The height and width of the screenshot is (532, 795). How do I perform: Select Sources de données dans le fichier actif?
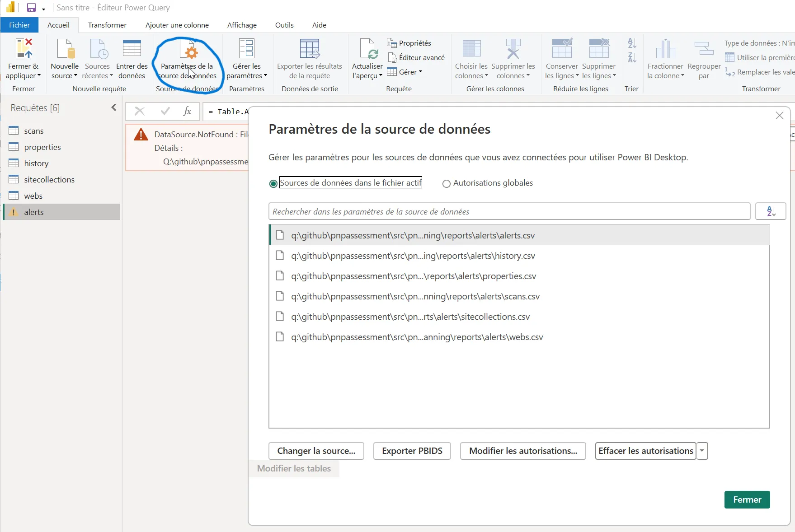click(x=273, y=183)
